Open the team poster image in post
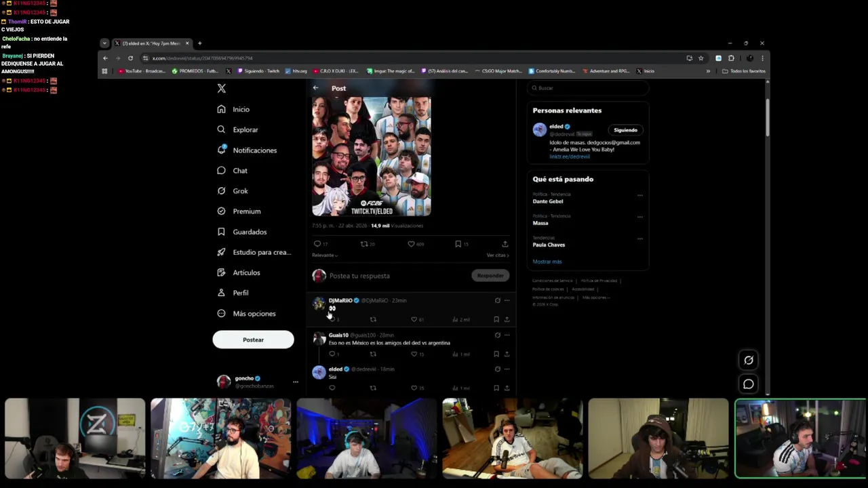Screen dimensions: 868x488 (x=371, y=157)
